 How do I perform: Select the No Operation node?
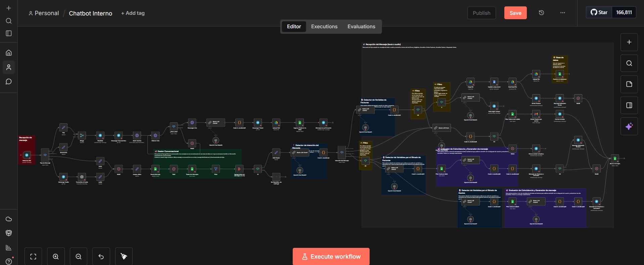(x=276, y=177)
